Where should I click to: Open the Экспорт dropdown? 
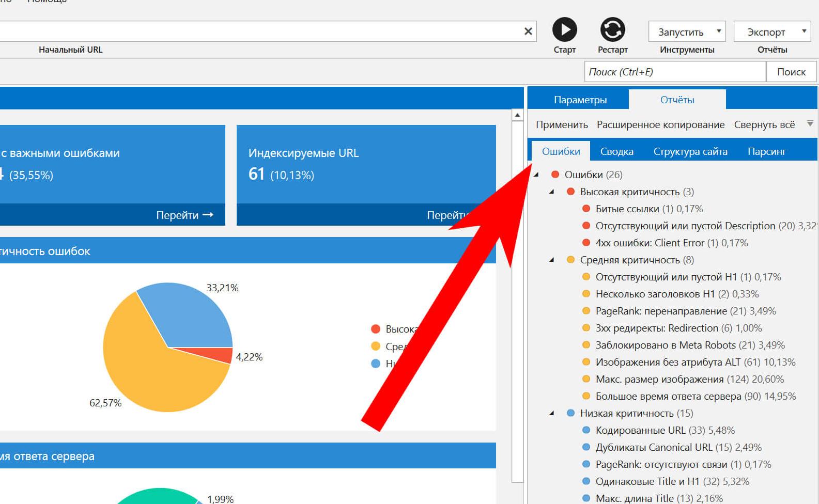(772, 32)
